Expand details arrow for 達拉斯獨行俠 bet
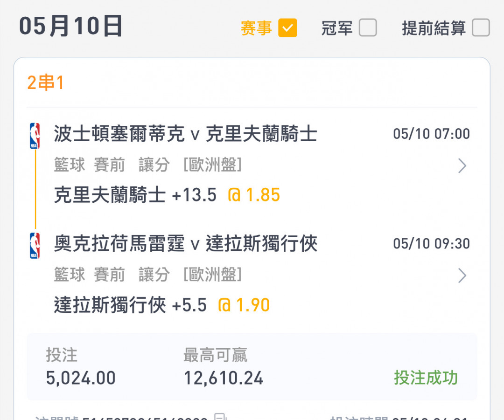This screenshot has height=420, width=504. [462, 275]
